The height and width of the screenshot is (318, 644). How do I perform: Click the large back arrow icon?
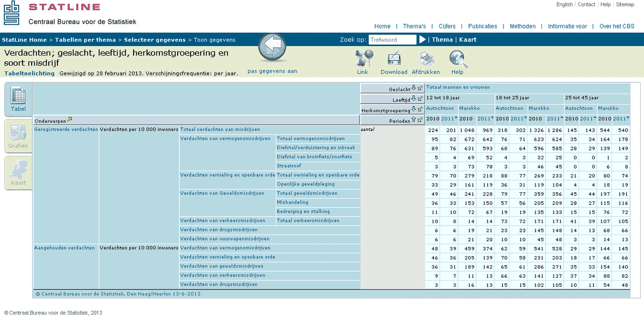[x=272, y=48]
